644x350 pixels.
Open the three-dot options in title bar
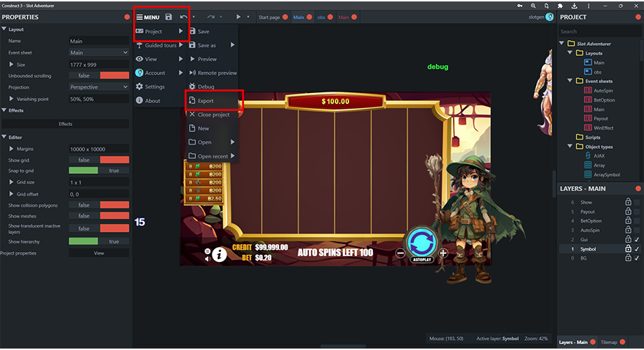(589, 6)
